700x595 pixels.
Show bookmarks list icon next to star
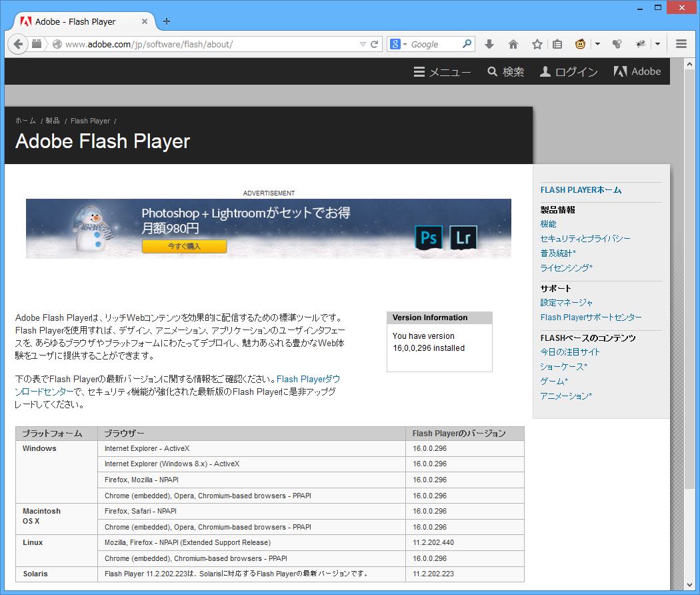tap(557, 45)
